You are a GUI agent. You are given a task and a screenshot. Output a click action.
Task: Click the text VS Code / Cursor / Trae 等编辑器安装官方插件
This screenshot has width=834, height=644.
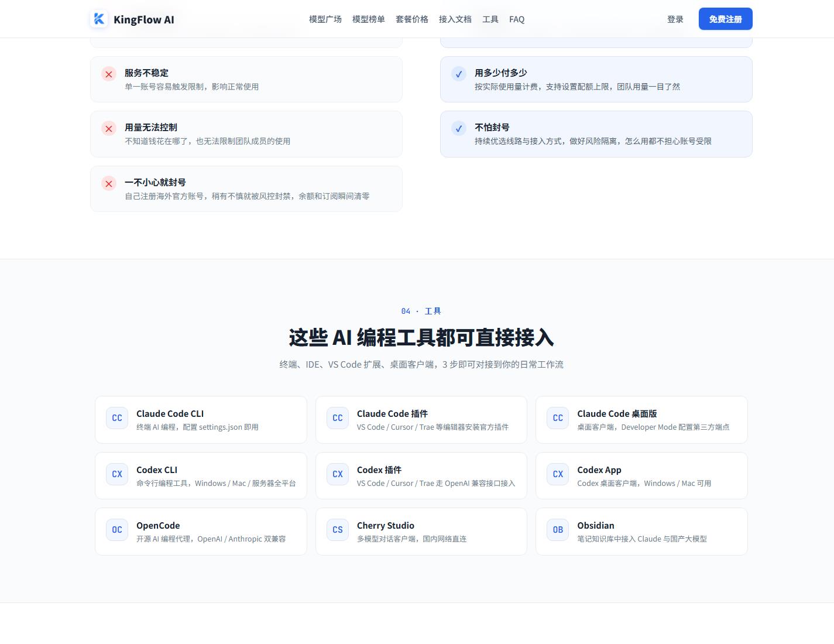[x=433, y=427]
